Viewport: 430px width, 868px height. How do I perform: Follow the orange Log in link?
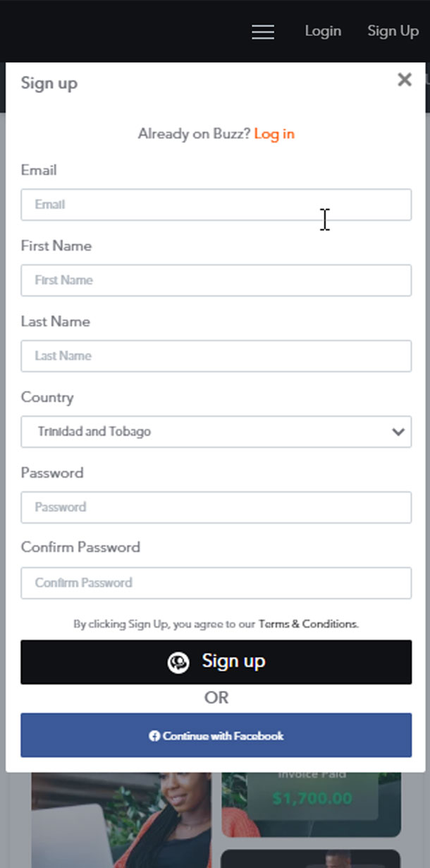(274, 134)
